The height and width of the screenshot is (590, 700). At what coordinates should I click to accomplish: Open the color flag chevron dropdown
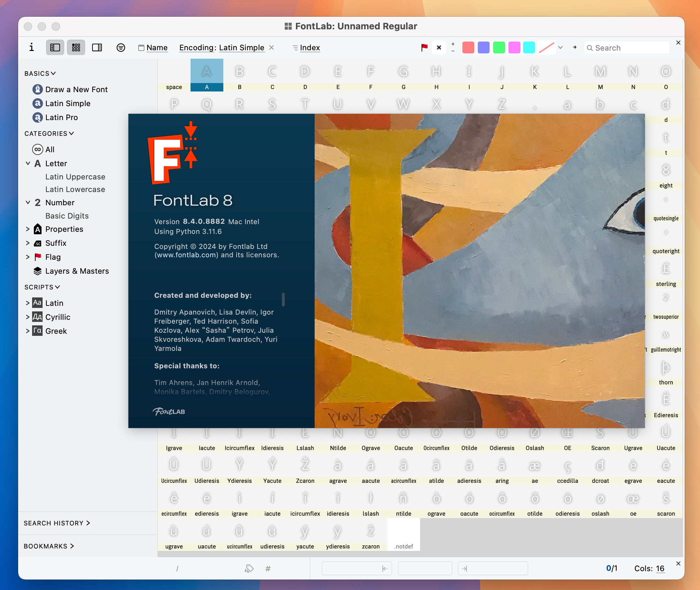[x=560, y=47]
